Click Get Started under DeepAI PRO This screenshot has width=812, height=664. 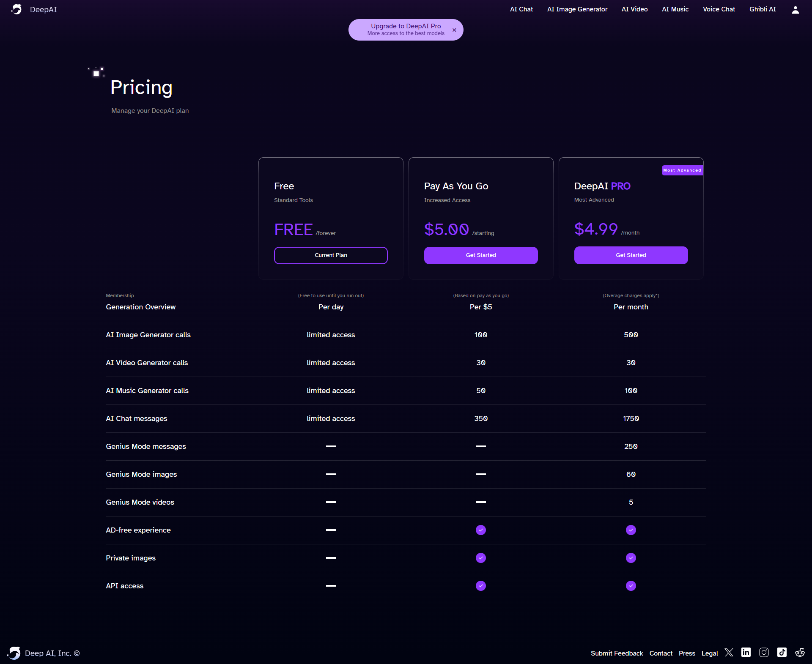[x=631, y=255]
